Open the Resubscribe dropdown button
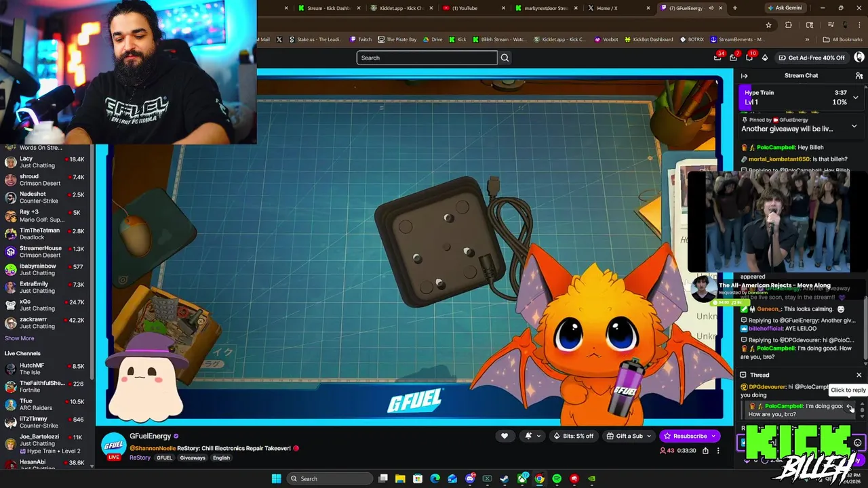 690,436
